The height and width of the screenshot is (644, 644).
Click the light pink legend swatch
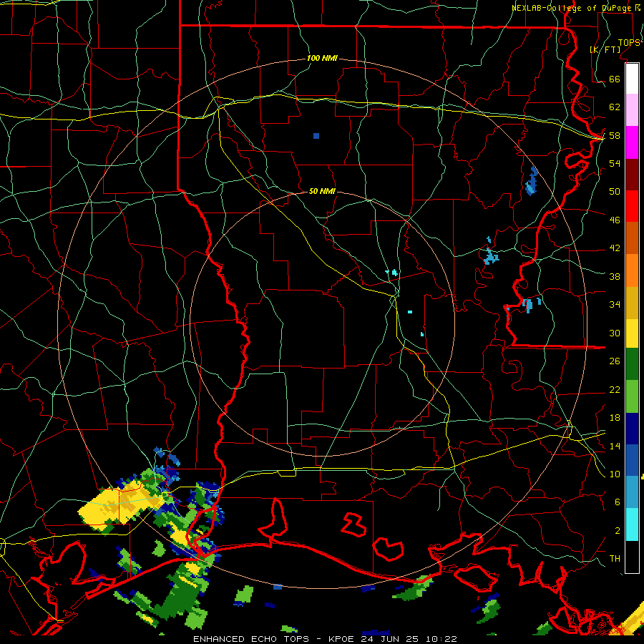(x=632, y=109)
